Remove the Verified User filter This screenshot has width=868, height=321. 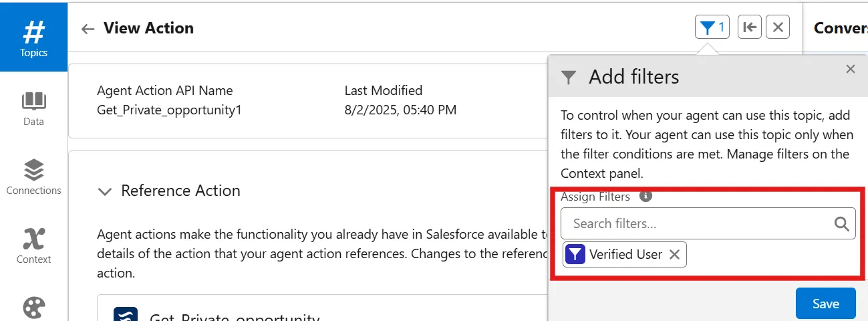(x=674, y=255)
